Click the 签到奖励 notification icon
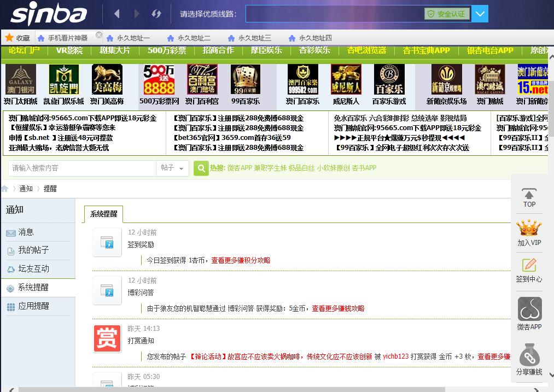The height and width of the screenshot is (392, 554). tap(107, 242)
